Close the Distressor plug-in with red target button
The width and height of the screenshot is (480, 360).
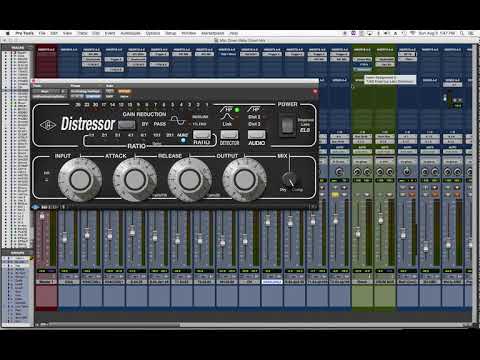[x=315, y=91]
